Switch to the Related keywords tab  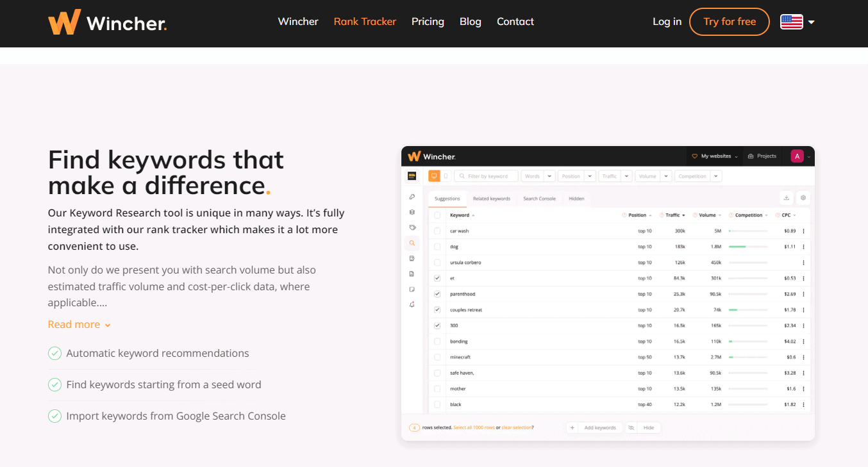coord(492,199)
